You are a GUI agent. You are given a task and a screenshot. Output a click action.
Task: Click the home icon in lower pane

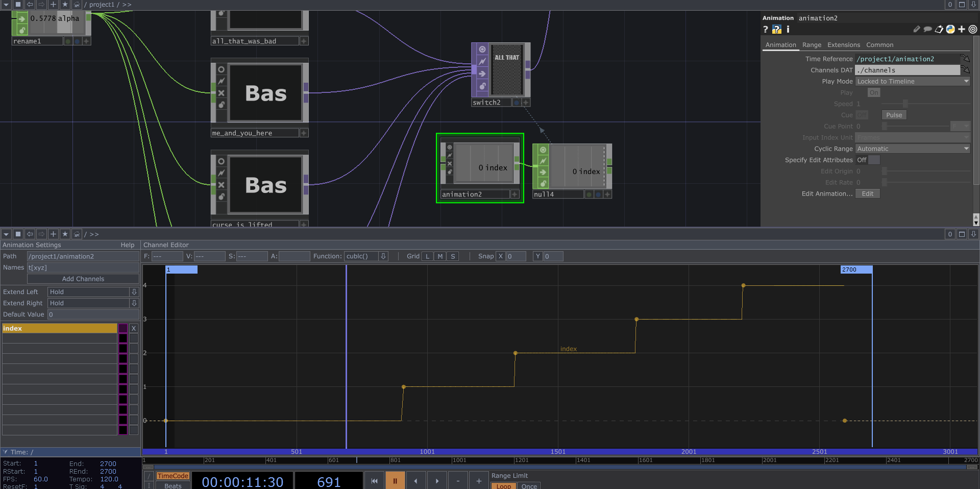coord(77,234)
